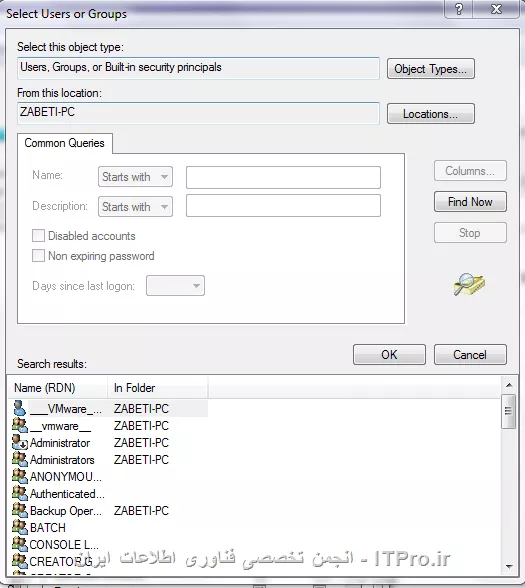This screenshot has height=588, width=525.
Task: Switch to the Common Queries tab
Action: point(64,143)
